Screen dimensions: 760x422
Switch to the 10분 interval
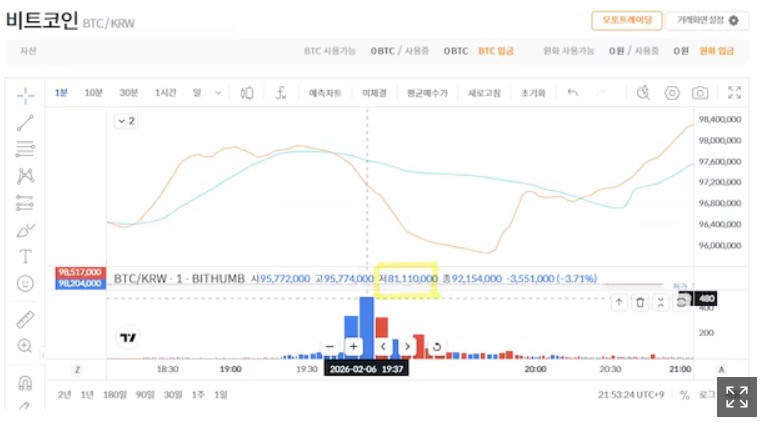(94, 93)
